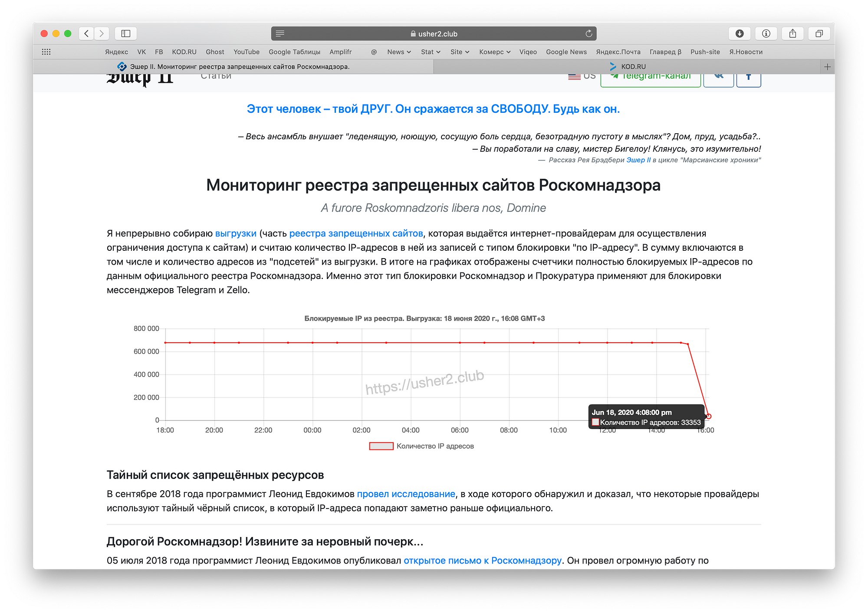The height and width of the screenshot is (613, 868).
Task: Expand the Stat bookmarks folder
Action: click(x=430, y=52)
